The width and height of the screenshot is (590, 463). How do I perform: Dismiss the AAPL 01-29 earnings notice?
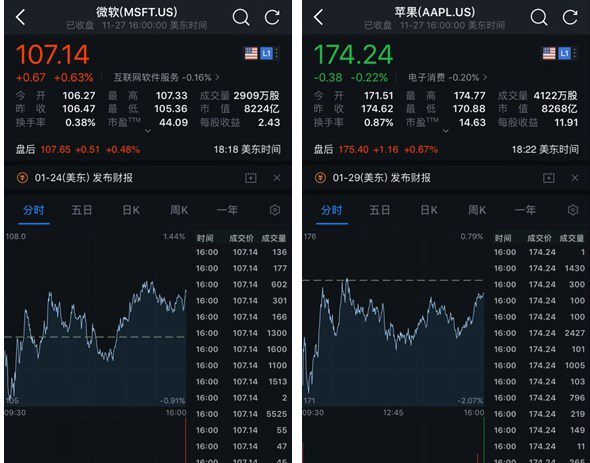[x=575, y=178]
